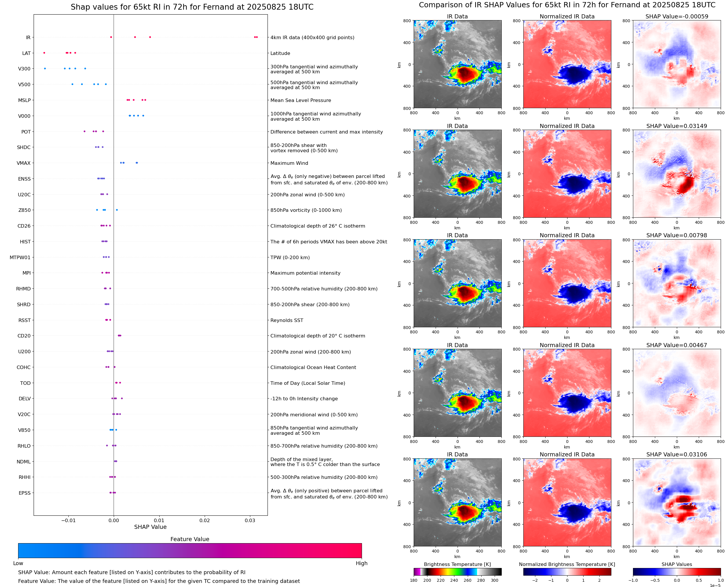Open SHAP Value=0.03106 heatmap panel

tap(677, 502)
